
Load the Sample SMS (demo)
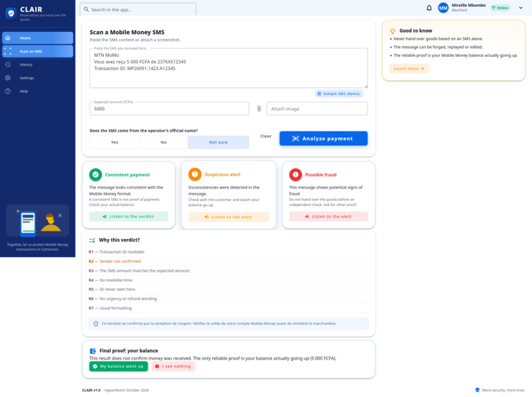[338, 94]
